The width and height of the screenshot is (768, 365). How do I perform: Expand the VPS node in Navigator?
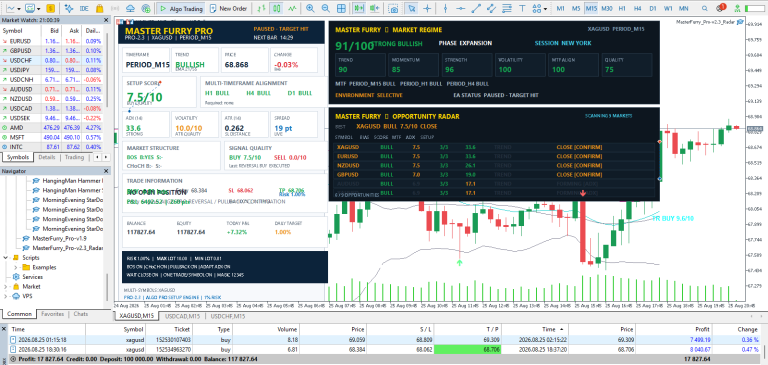click(x=5, y=296)
